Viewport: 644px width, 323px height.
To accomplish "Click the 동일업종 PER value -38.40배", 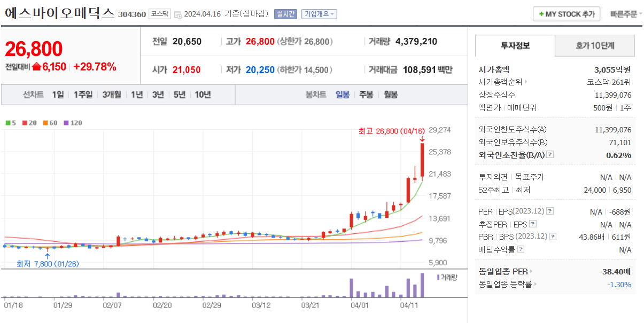I will pos(615,272).
